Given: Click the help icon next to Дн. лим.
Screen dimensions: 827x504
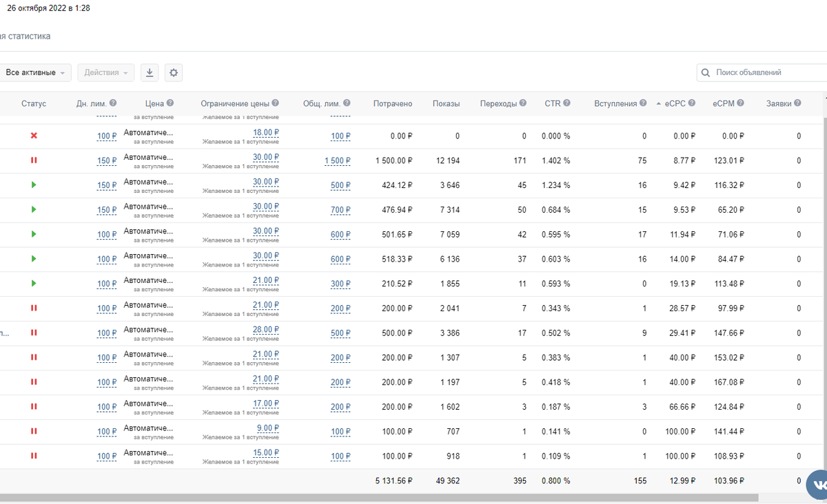Looking at the screenshot, I should point(113,103).
